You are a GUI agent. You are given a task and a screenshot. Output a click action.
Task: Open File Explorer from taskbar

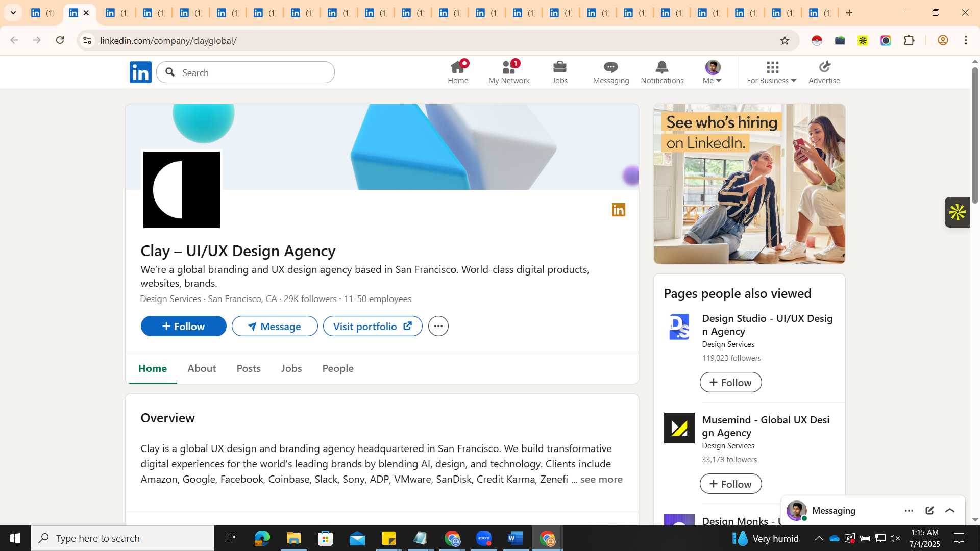293,538
